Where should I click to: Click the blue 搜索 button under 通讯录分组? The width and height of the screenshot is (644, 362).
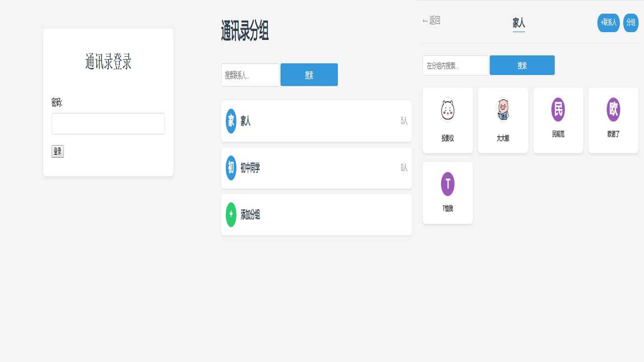point(309,75)
